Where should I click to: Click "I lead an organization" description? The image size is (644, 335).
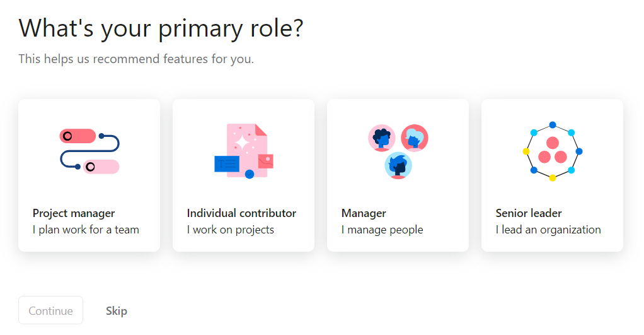click(548, 230)
